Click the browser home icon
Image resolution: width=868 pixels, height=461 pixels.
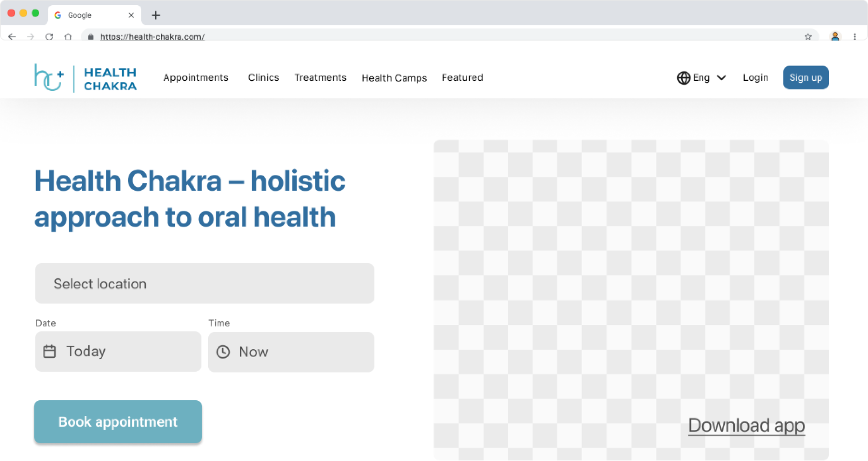pyautogui.click(x=68, y=37)
